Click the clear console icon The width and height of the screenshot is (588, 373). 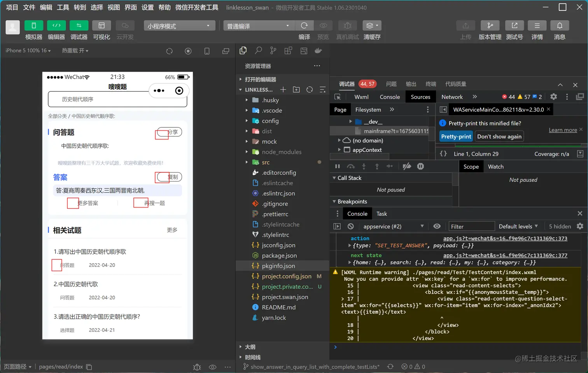click(350, 226)
